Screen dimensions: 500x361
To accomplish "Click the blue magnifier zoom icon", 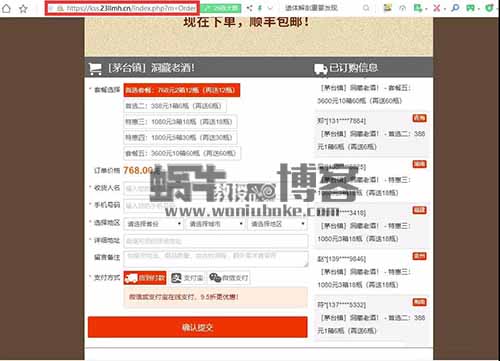I will [455, 8].
